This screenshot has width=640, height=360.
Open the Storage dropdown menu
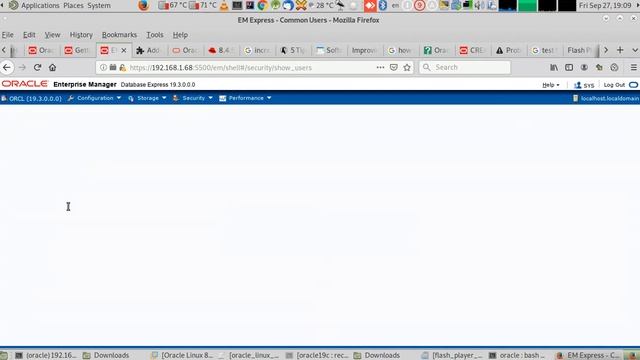pos(147,98)
